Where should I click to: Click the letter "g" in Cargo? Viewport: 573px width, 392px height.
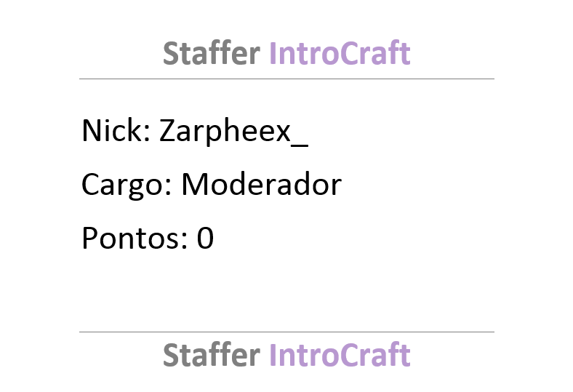134,189
